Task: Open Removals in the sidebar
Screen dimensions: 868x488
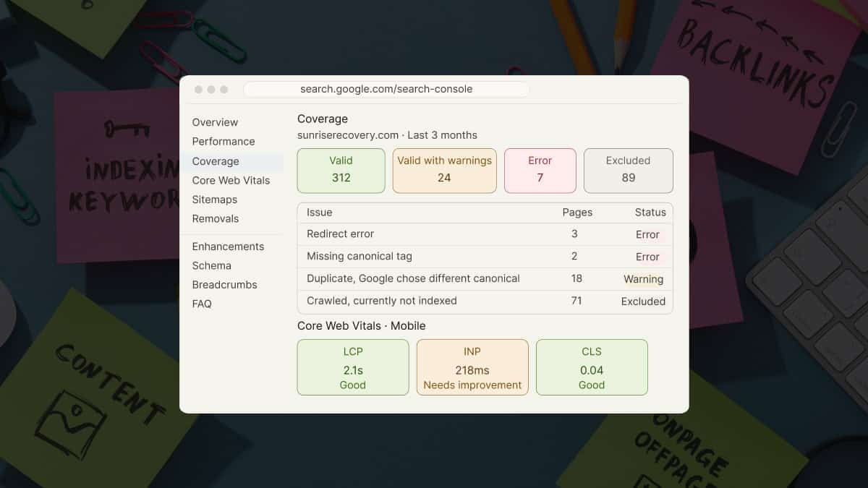Action: (216, 218)
